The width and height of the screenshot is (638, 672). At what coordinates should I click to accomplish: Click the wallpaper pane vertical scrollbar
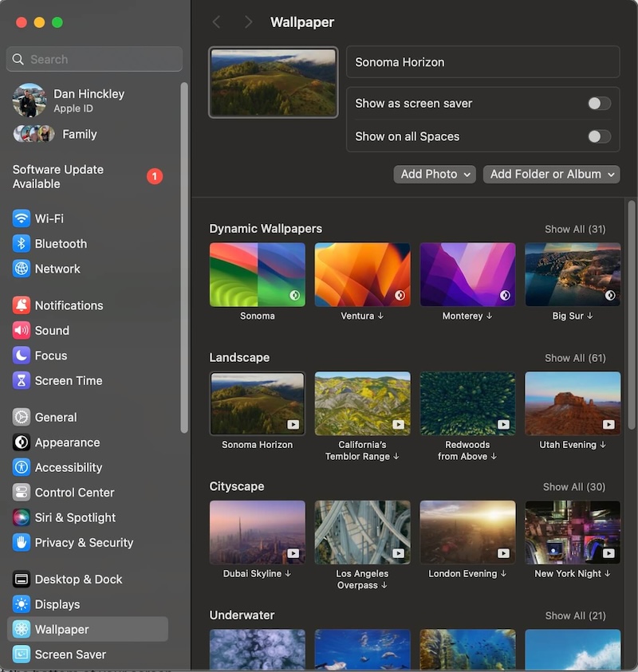point(631,315)
